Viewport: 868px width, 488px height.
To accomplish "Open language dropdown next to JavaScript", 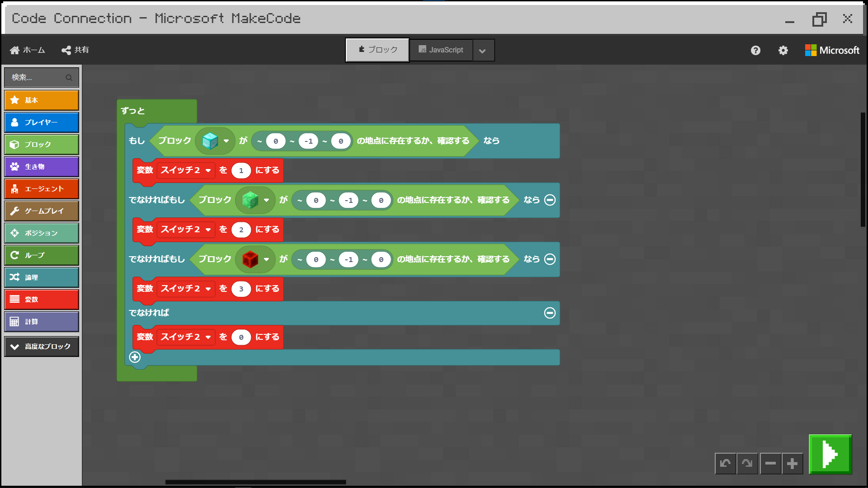I will click(483, 50).
